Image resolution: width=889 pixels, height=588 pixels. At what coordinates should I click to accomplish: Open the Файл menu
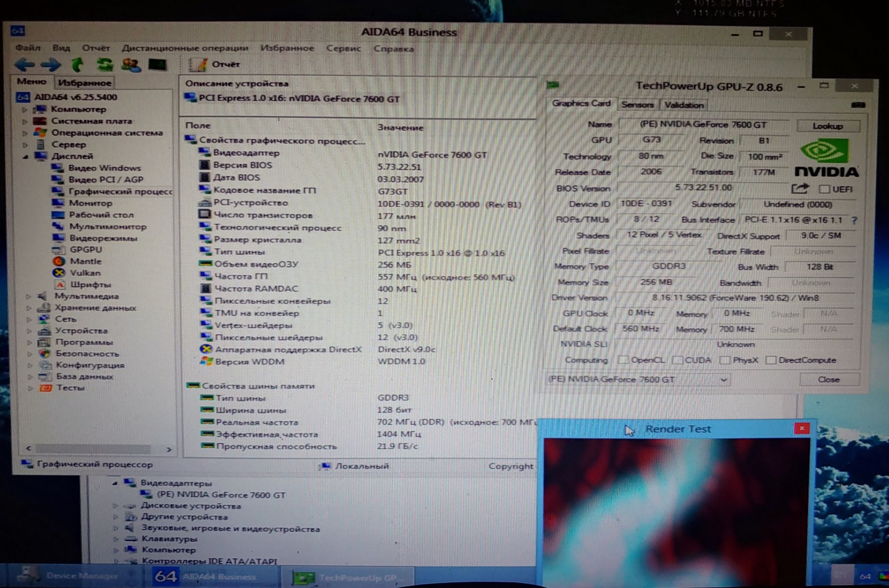click(28, 48)
